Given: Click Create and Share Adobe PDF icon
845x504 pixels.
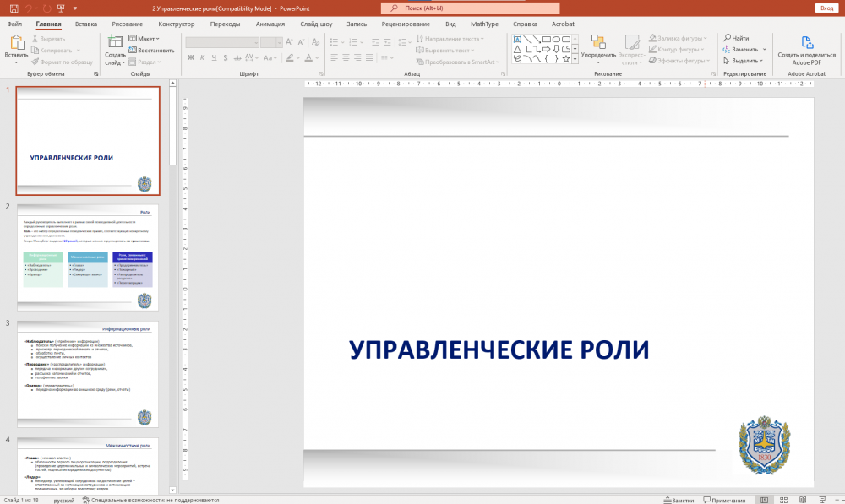Looking at the screenshot, I should click(807, 44).
